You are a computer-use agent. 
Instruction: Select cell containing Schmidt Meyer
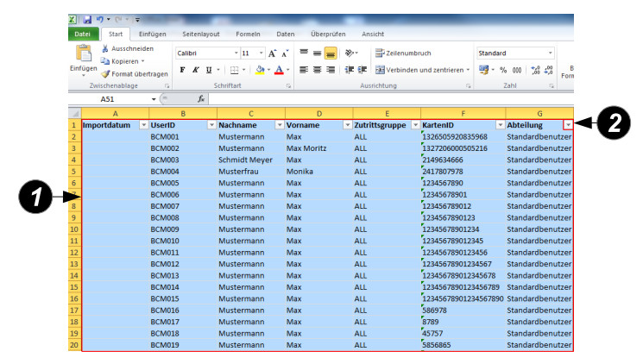click(251, 160)
